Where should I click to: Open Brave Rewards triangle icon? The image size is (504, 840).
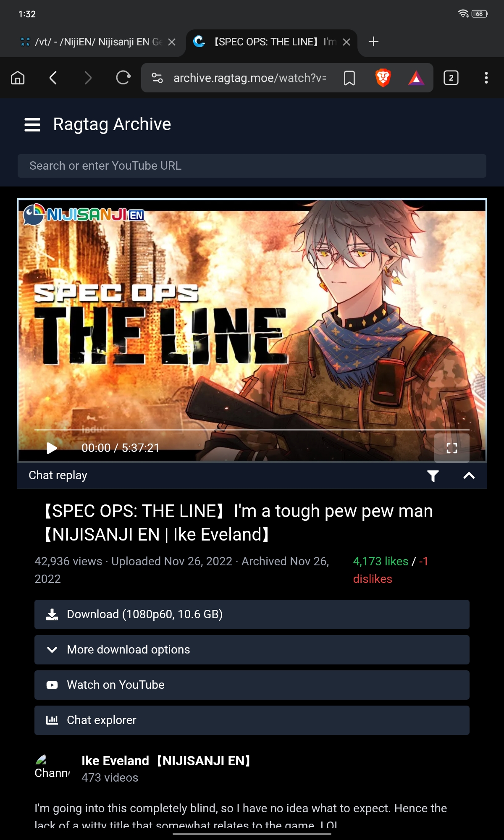pyautogui.click(x=416, y=78)
